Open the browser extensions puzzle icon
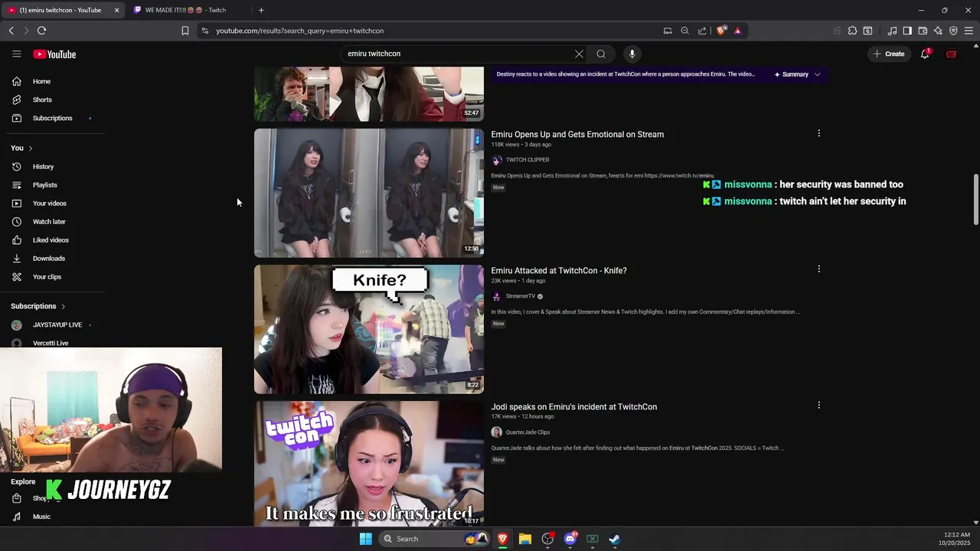The width and height of the screenshot is (980, 551). point(852,31)
